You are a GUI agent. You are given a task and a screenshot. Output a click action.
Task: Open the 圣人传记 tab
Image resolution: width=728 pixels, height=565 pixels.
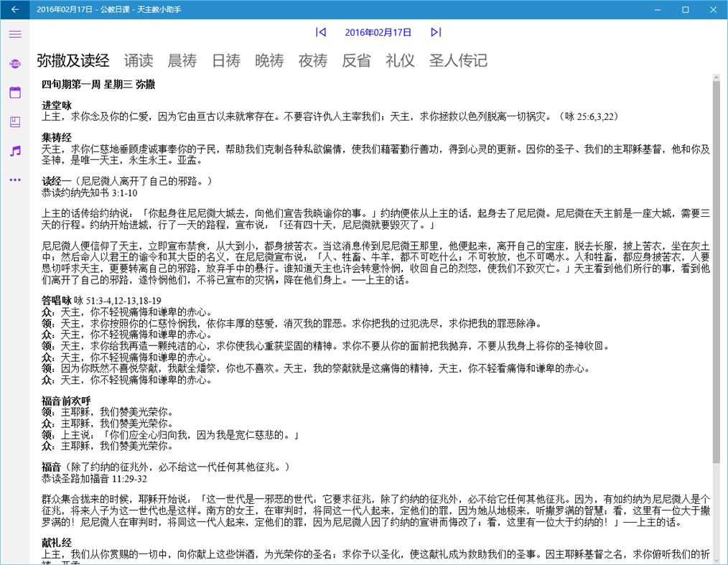[459, 61]
